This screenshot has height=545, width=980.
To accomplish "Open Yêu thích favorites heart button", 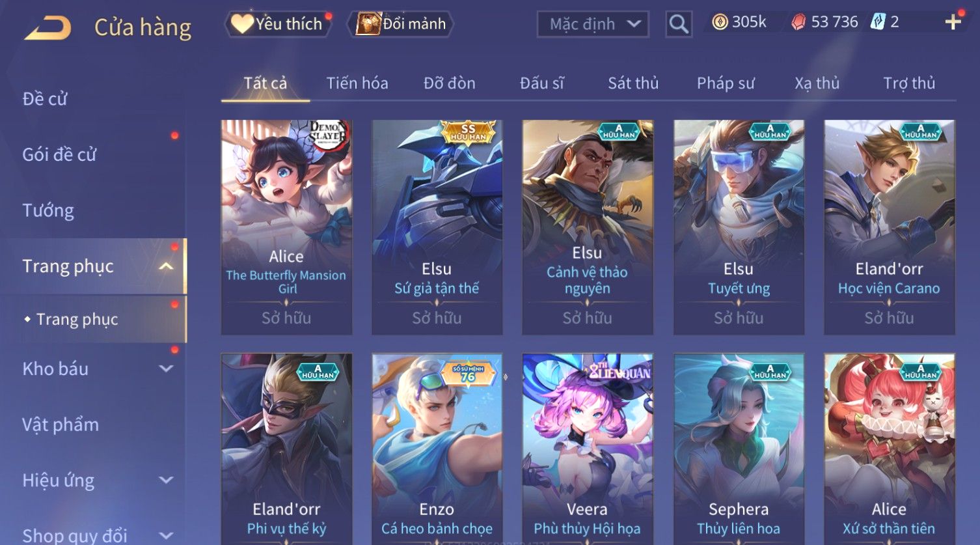I will 277,24.
